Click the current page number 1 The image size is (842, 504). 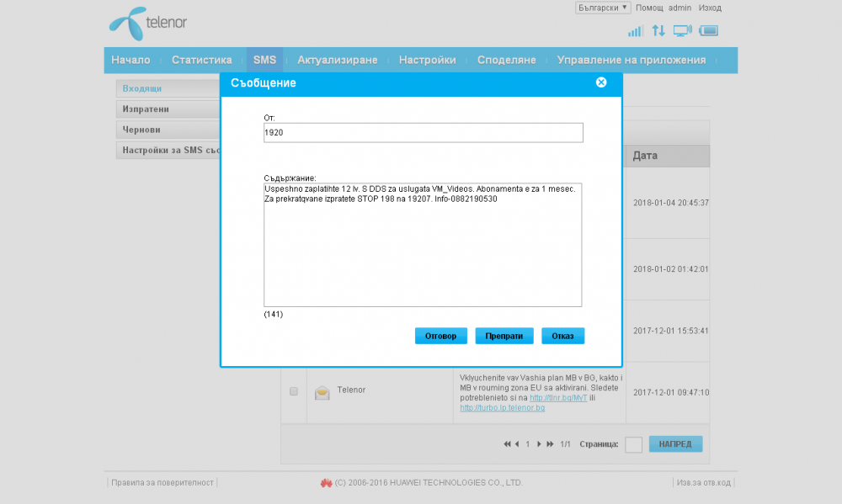pyautogui.click(x=528, y=444)
